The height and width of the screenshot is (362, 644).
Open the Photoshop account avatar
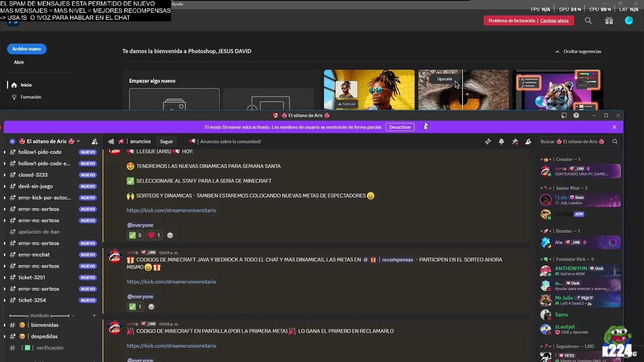(629, 21)
